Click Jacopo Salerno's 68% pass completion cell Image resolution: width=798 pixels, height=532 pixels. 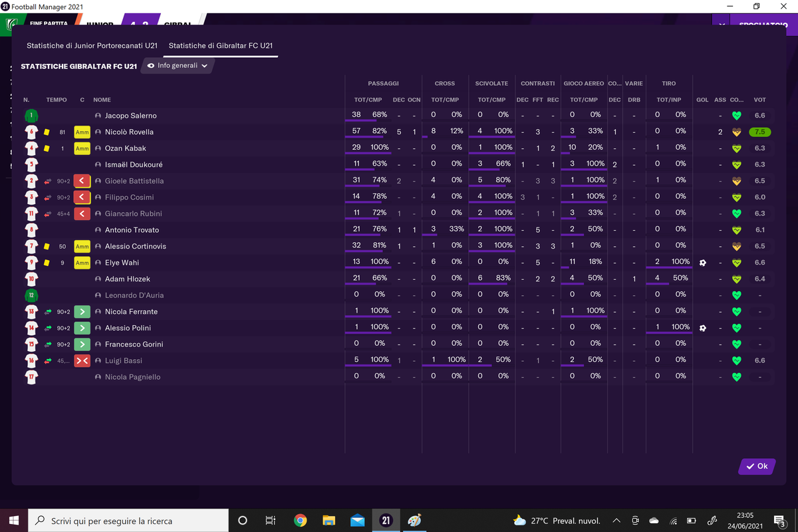(x=379, y=115)
